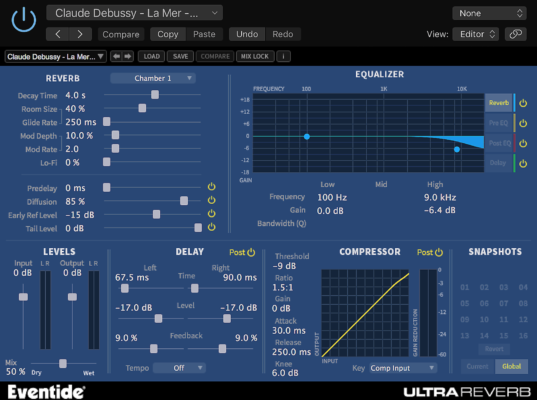Go to next preset with right chevron
This screenshot has height=400, width=537.
pos(80,34)
